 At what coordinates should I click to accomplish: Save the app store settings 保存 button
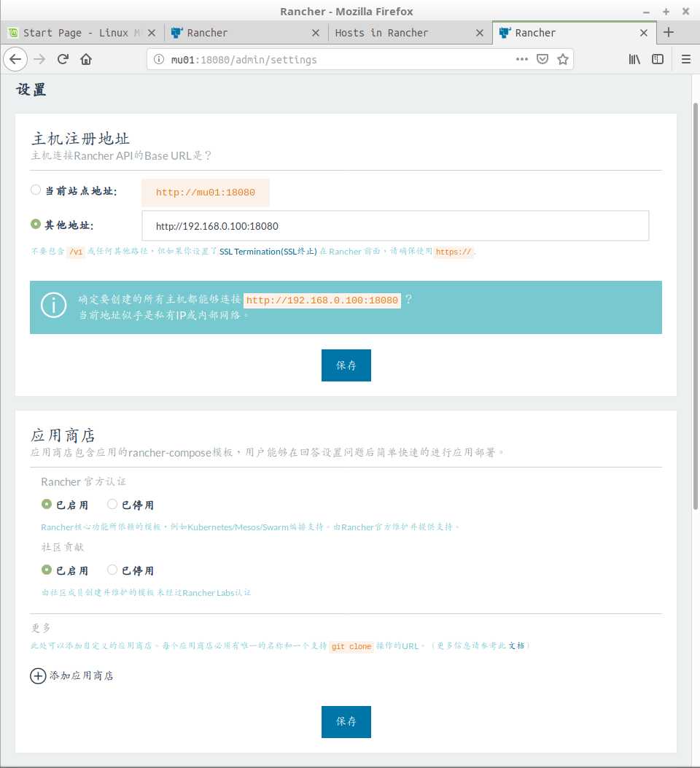[x=346, y=721]
